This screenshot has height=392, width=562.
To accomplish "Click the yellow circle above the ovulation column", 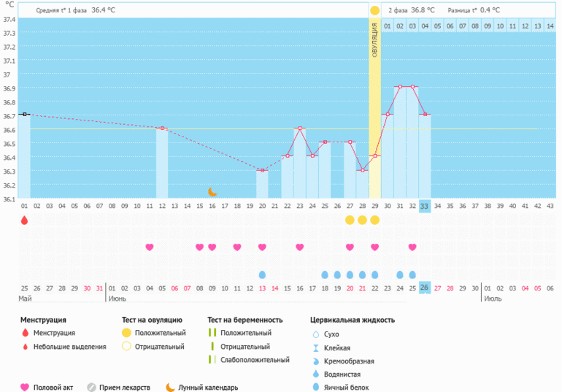I will (374, 11).
